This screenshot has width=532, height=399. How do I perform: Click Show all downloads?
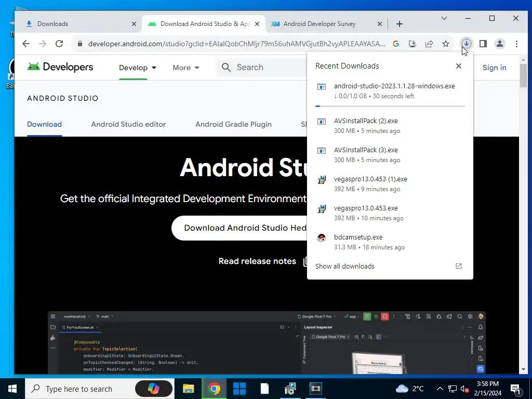[x=345, y=267]
